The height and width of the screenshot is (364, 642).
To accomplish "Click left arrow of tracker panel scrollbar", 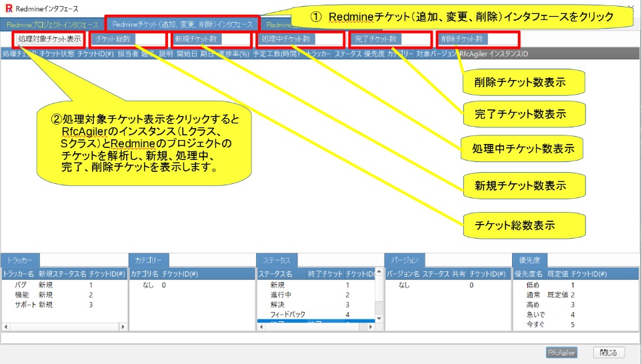I will 6,327.
